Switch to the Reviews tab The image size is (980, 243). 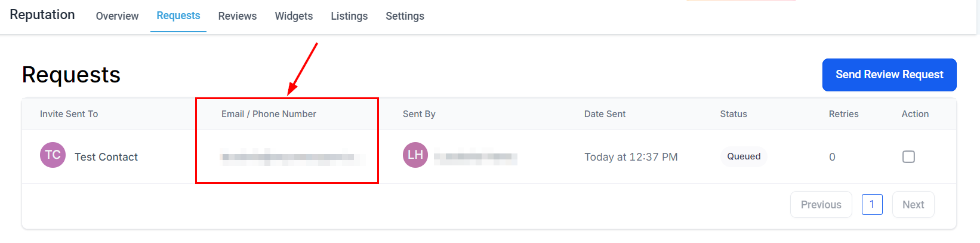pos(238,16)
